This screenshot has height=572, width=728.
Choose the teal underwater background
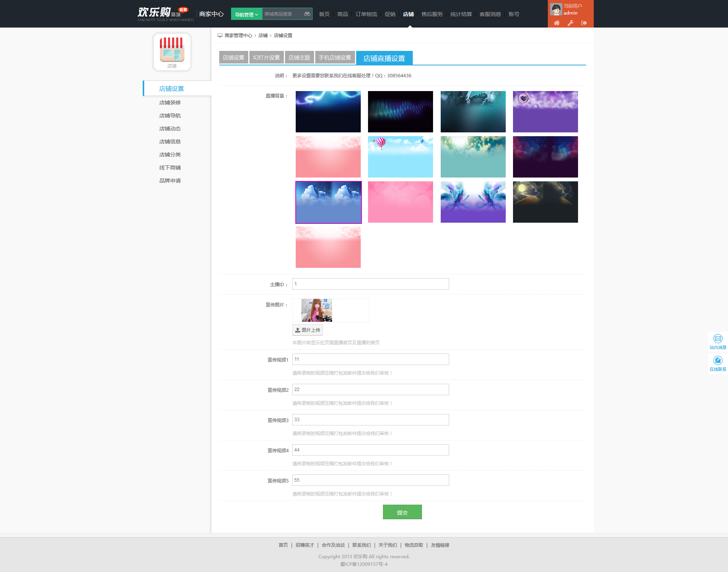coord(473,112)
